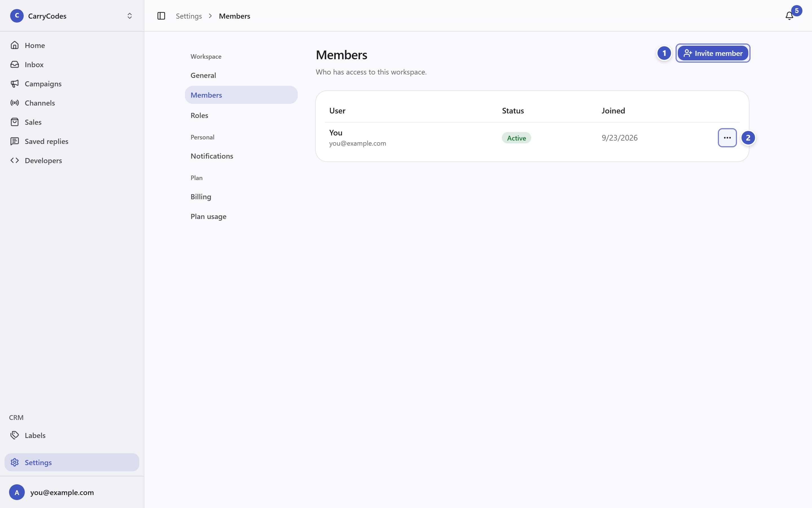
Task: Expand the CarryCodes workspace switcher chevrons
Action: [x=129, y=16]
